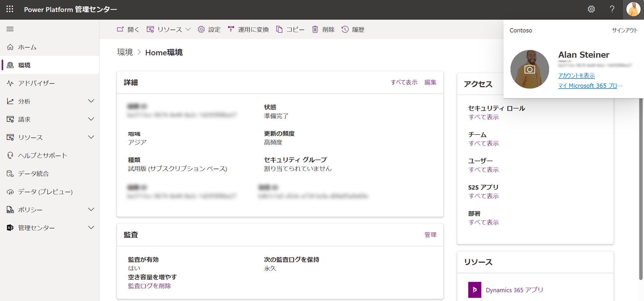
Task: Click the 設定 gear icon in toolbar
Action: click(x=201, y=29)
